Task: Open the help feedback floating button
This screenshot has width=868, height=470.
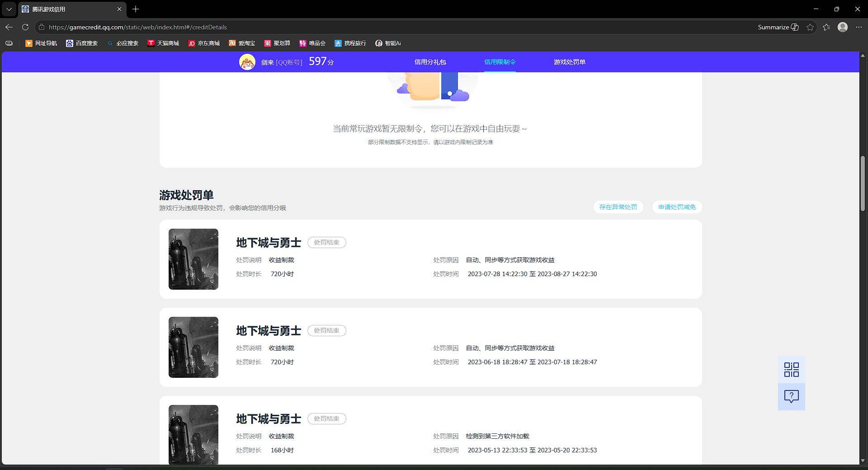Action: point(791,397)
